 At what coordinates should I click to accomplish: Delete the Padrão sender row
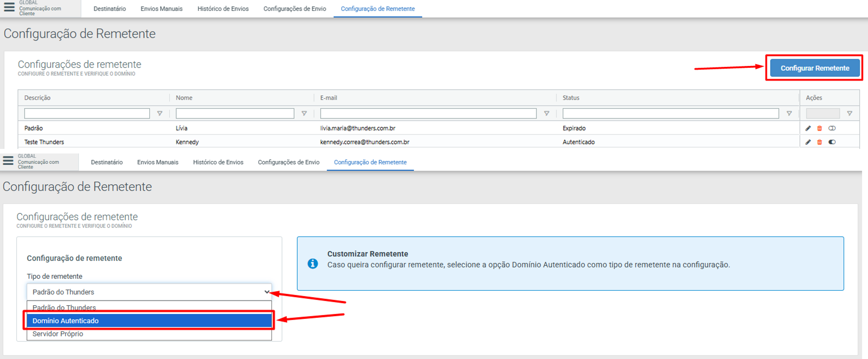click(819, 128)
